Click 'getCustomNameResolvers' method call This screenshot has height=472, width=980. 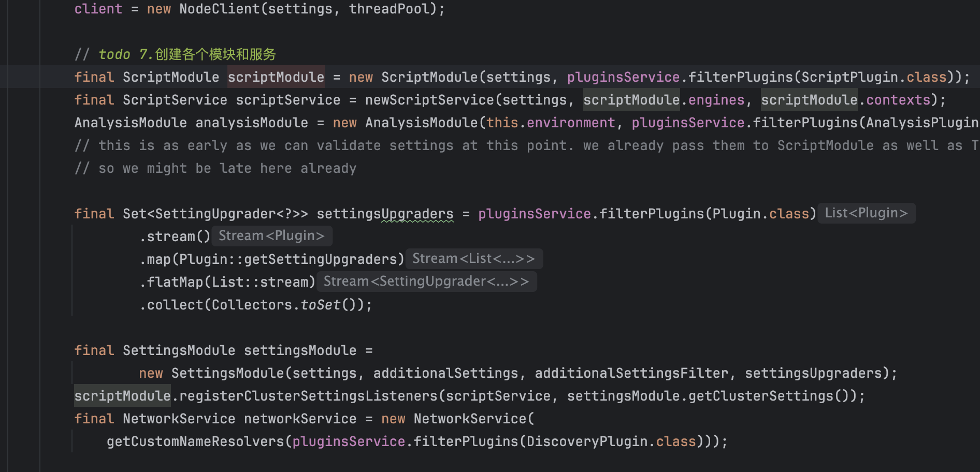tap(195, 441)
